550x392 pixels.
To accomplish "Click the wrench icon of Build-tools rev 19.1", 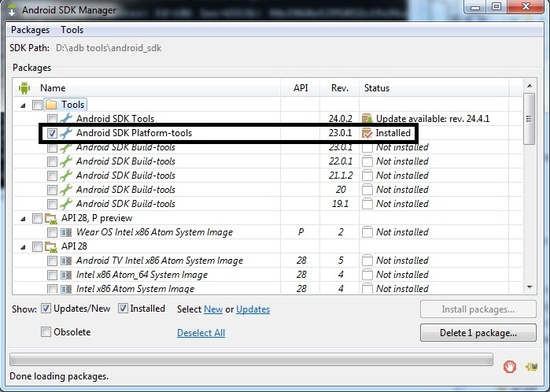I will pyautogui.click(x=66, y=204).
